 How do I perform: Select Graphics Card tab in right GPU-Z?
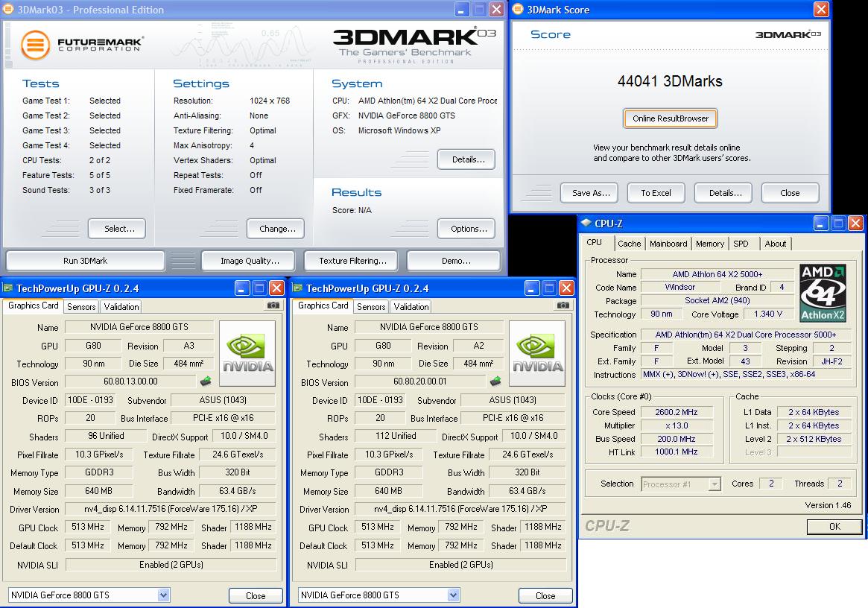[323, 305]
